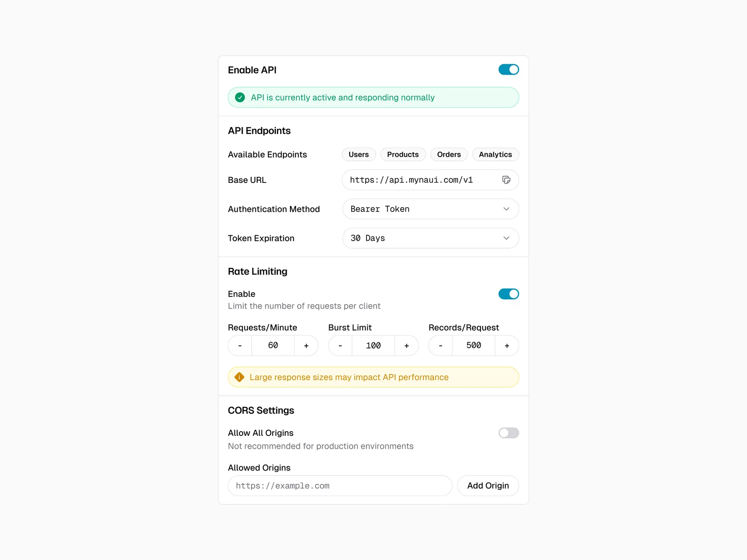Increase Requests/Minute with plus button

[x=306, y=346]
